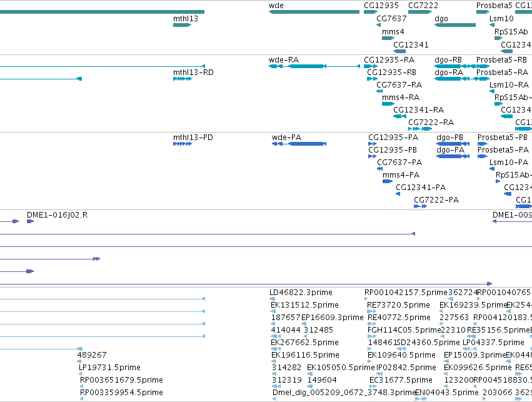Click the wde gene feature
The height and width of the screenshot is (402, 532).
click(314, 12)
